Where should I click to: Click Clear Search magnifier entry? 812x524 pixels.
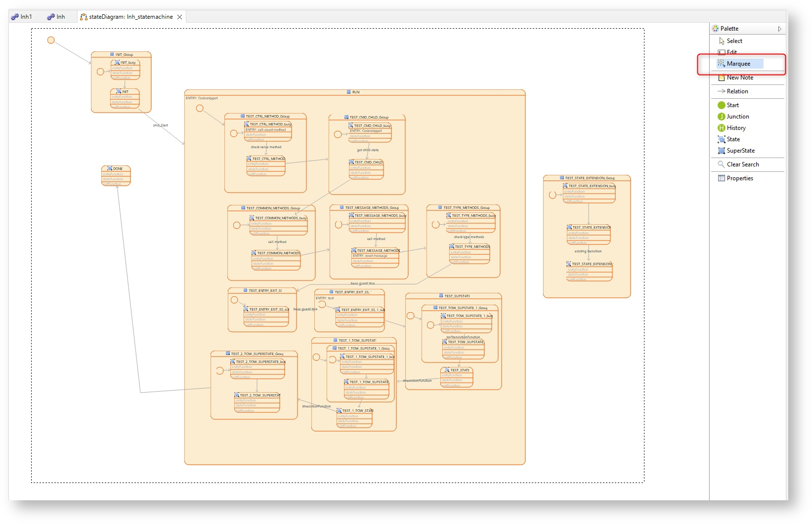[742, 164]
